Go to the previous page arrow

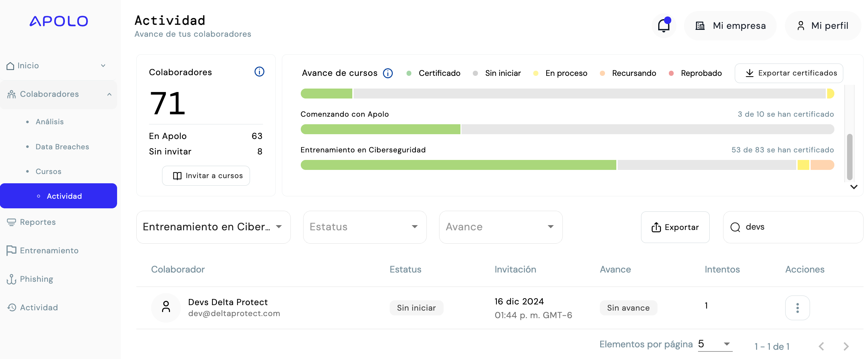point(821,346)
